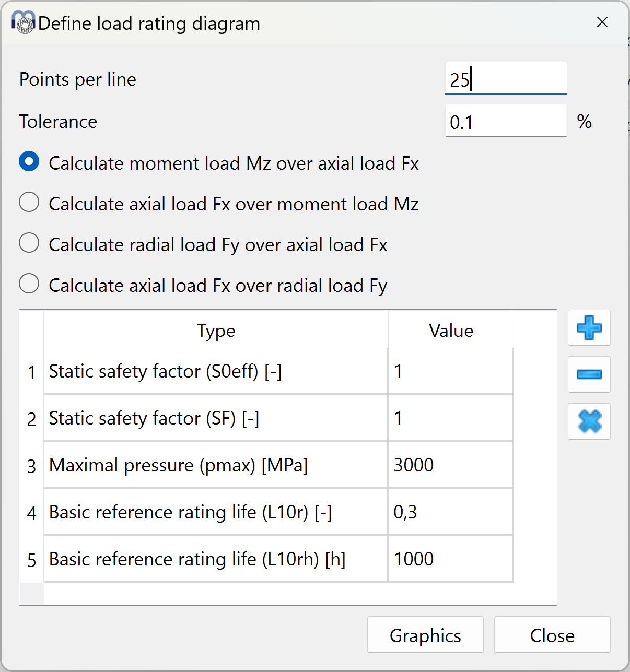Click the L10r value cell showing 0,3
This screenshot has width=630, height=672.
point(450,512)
